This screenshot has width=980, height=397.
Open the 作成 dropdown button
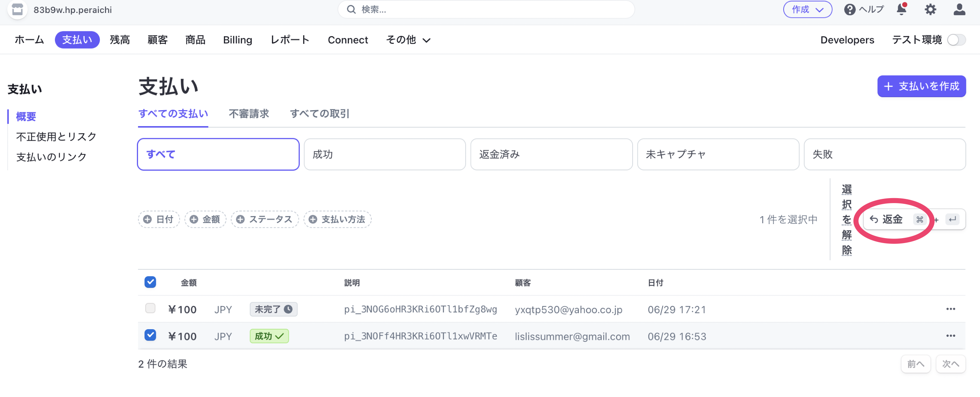coord(808,10)
